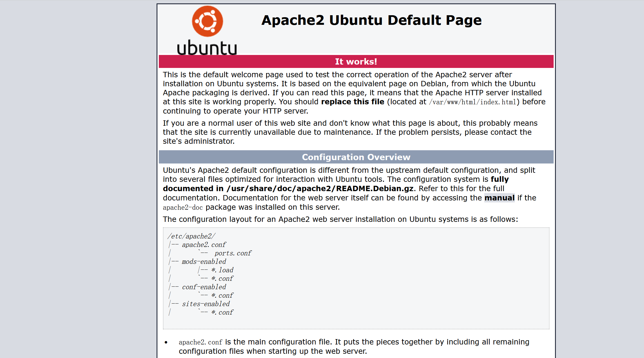The height and width of the screenshot is (358, 644).
Task: Click apache2.conf in the bullet list
Action: [x=200, y=342]
